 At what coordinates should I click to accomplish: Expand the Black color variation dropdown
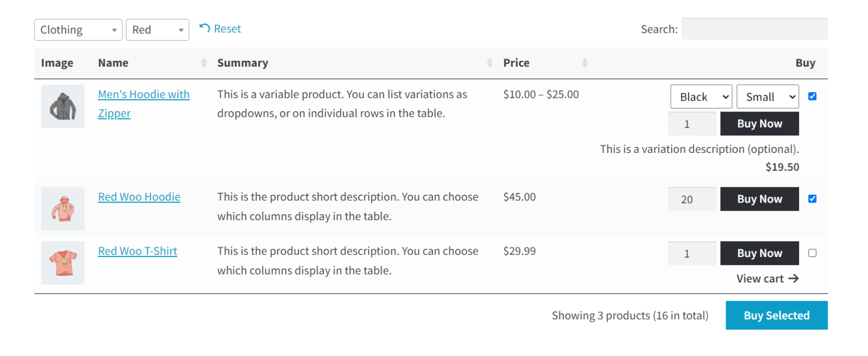701,97
